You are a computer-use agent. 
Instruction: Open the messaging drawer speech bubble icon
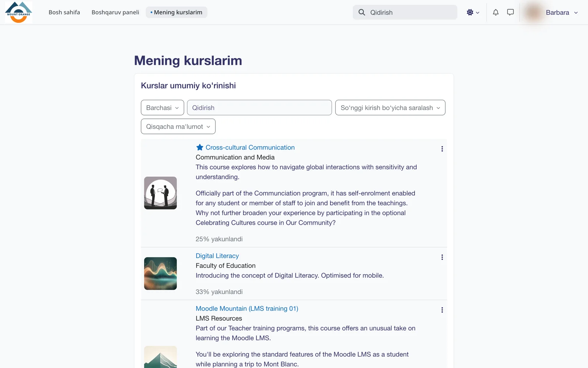[510, 12]
